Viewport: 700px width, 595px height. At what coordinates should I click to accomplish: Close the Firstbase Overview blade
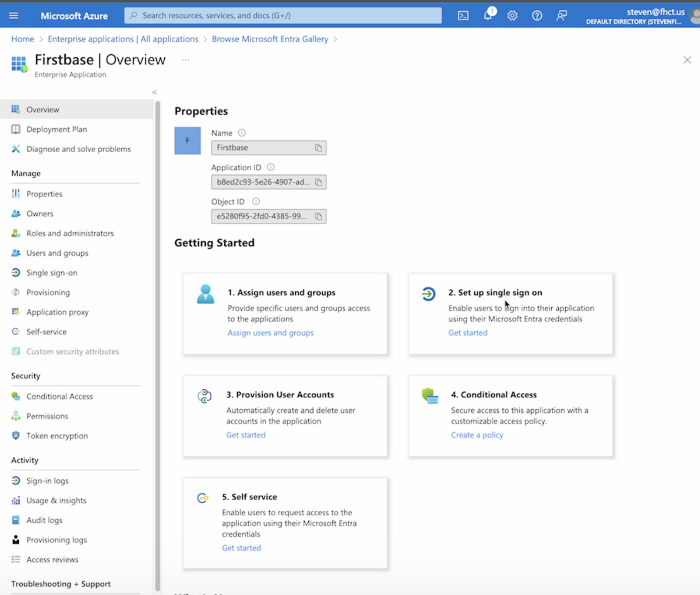687,60
